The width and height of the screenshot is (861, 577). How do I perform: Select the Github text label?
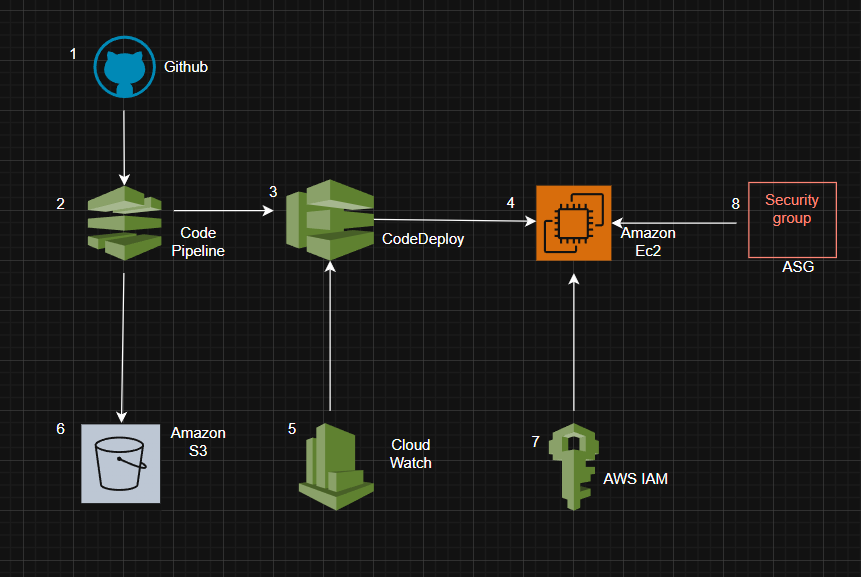[x=186, y=67]
